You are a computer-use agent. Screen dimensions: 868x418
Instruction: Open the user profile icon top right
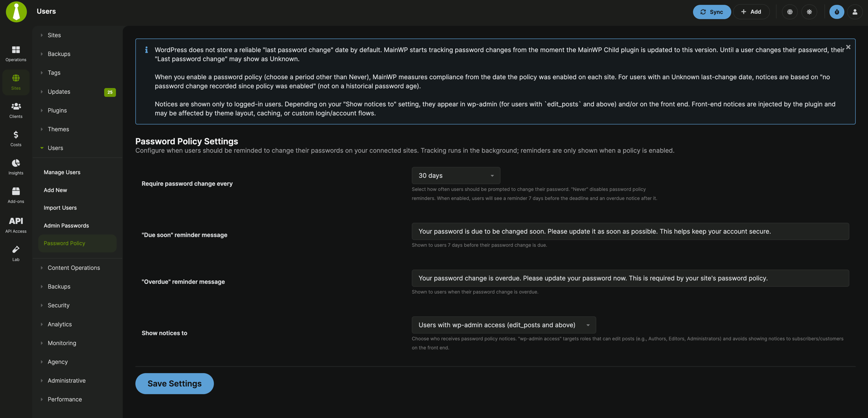854,12
